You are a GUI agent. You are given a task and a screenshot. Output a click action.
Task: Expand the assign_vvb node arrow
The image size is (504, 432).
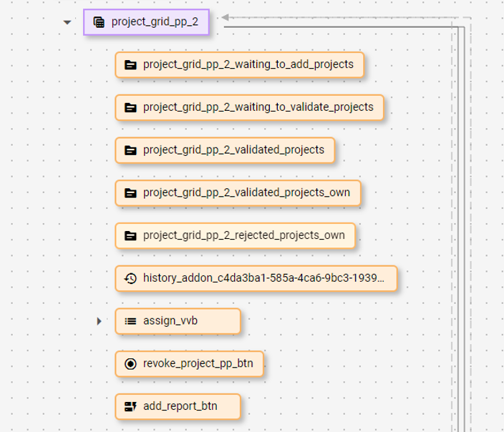coord(100,321)
